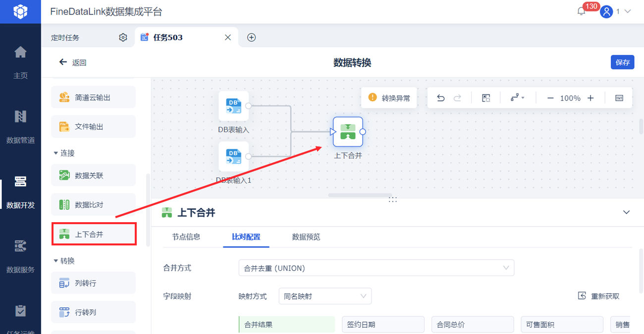Click the fit-to-canvas icon in toolbar

486,98
